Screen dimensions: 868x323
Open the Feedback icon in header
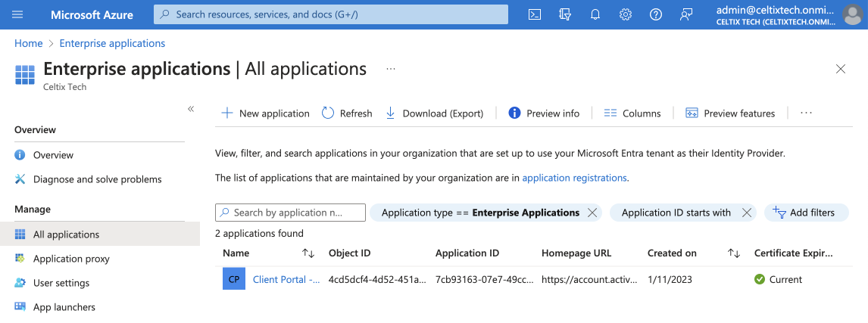tap(686, 14)
